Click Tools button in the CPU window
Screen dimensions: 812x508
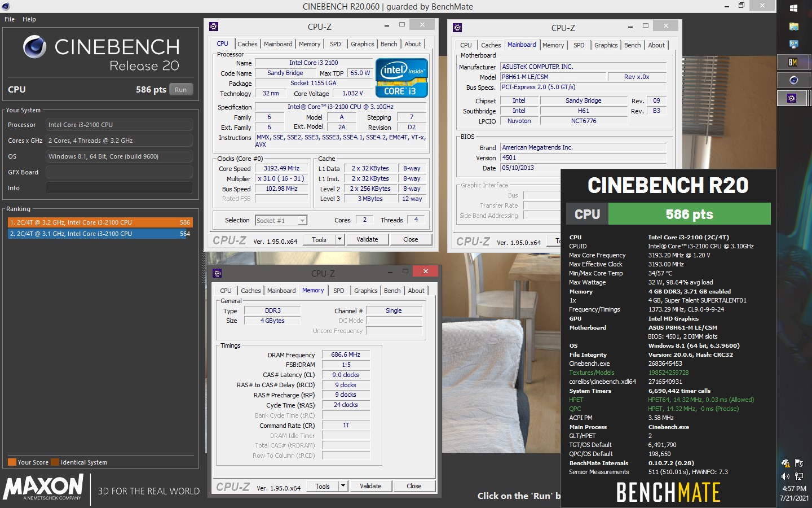point(319,239)
